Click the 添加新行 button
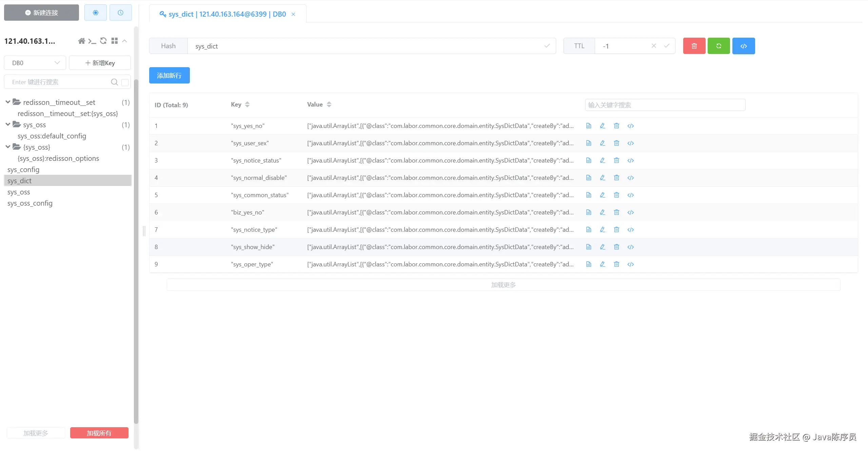The width and height of the screenshot is (868, 453). coord(169,75)
